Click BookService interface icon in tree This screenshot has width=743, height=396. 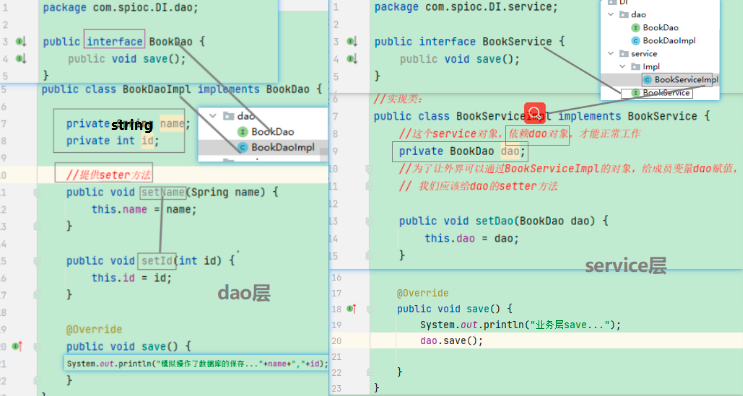click(x=636, y=93)
